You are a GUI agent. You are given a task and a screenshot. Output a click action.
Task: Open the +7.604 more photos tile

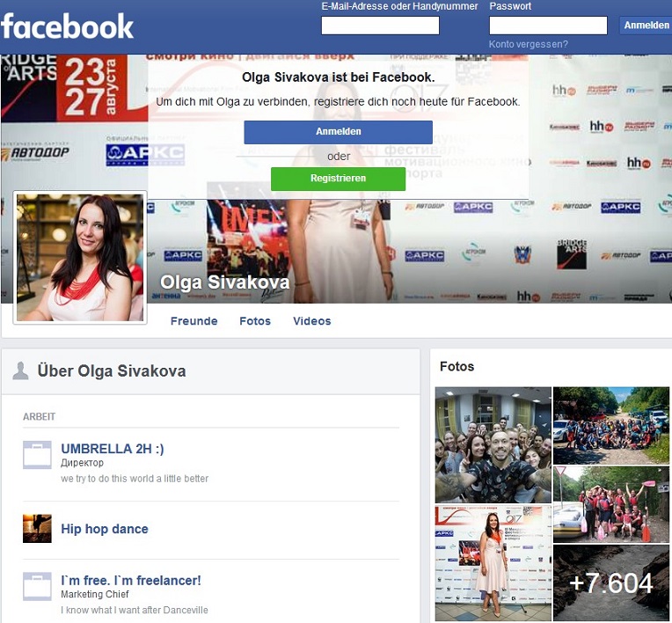[x=611, y=583]
